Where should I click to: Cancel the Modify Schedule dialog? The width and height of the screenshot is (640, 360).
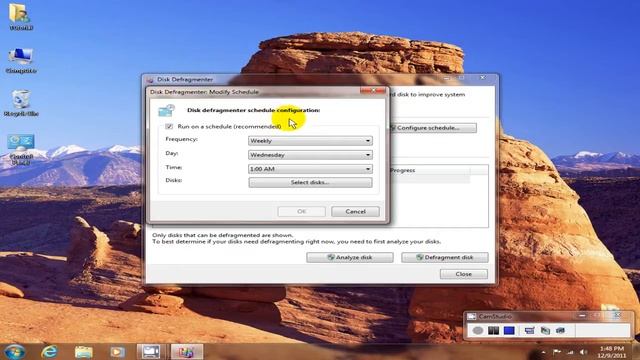click(356, 211)
